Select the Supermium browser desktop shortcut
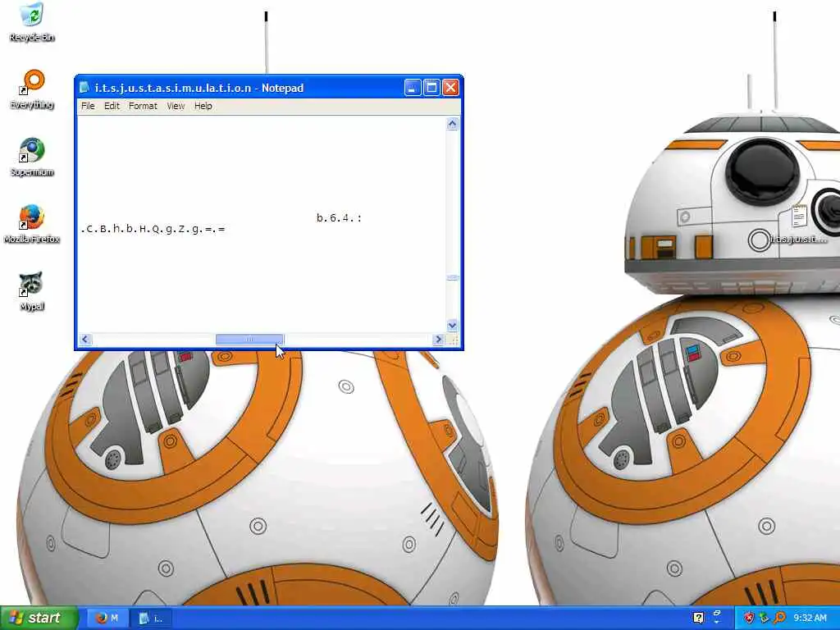 point(32,157)
